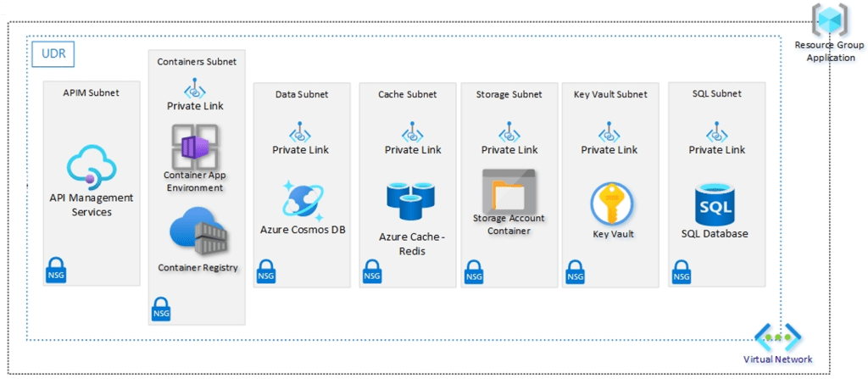Click the Resource Group Application icon
Viewport: 868px width, 379px height.
point(831,20)
